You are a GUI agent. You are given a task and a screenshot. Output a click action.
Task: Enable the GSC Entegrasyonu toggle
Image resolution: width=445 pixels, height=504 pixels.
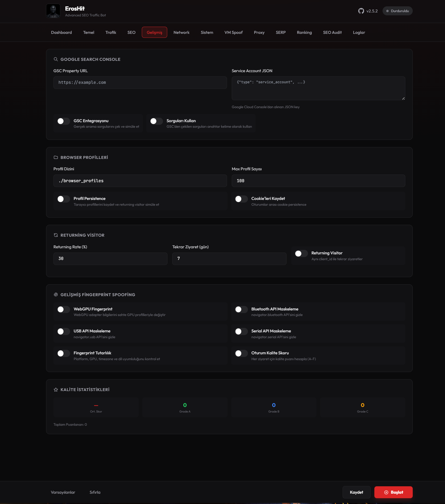[63, 121]
